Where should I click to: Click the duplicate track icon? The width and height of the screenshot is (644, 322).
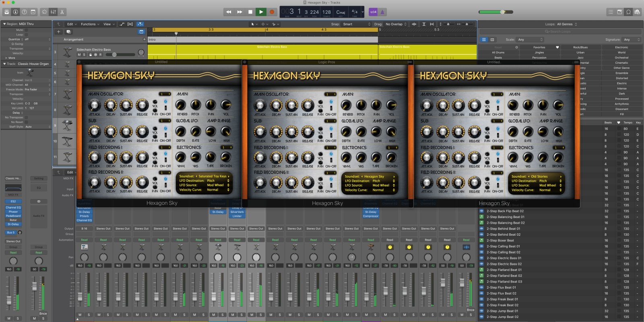(x=68, y=31)
